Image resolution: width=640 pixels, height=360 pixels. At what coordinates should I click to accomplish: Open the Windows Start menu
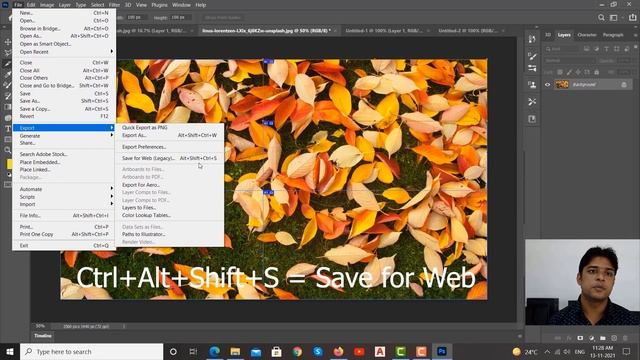(10, 351)
